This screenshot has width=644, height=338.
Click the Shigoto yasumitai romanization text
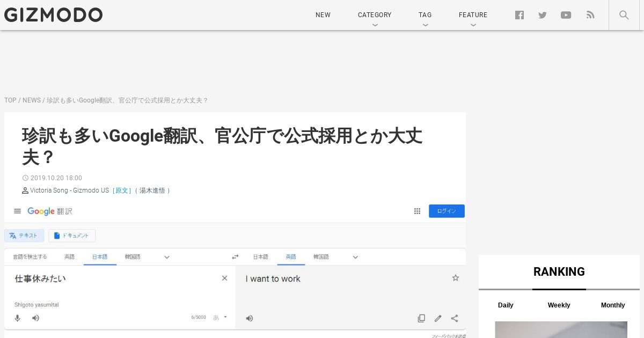point(36,305)
